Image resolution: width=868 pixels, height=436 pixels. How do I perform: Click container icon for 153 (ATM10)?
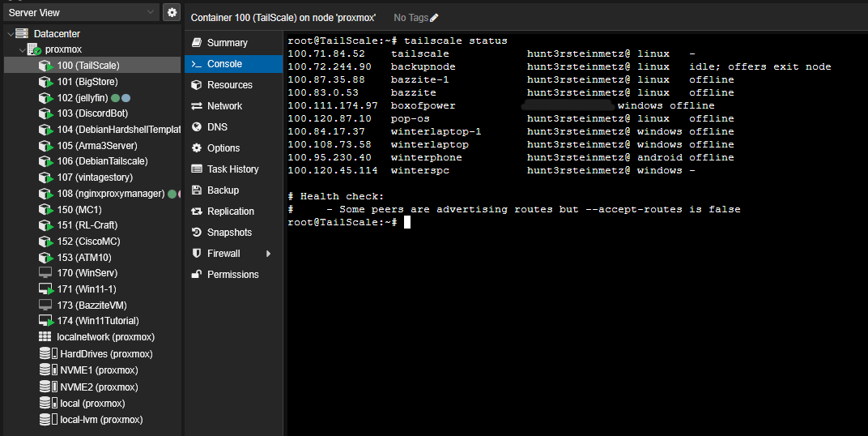pyautogui.click(x=46, y=258)
